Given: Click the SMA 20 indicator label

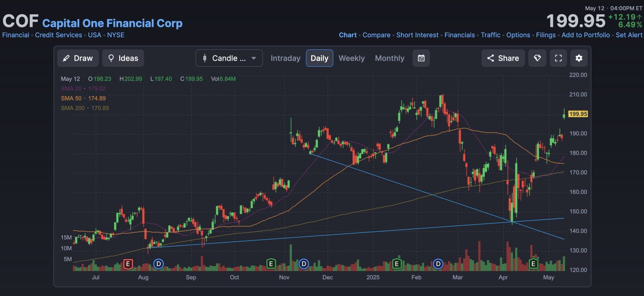Looking at the screenshot, I should tap(71, 88).
